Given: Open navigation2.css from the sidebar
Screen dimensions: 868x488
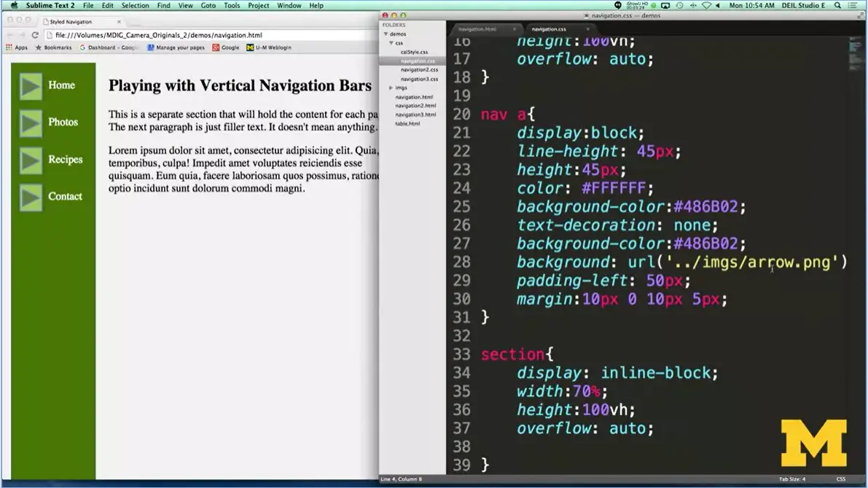Looking at the screenshot, I should [419, 70].
